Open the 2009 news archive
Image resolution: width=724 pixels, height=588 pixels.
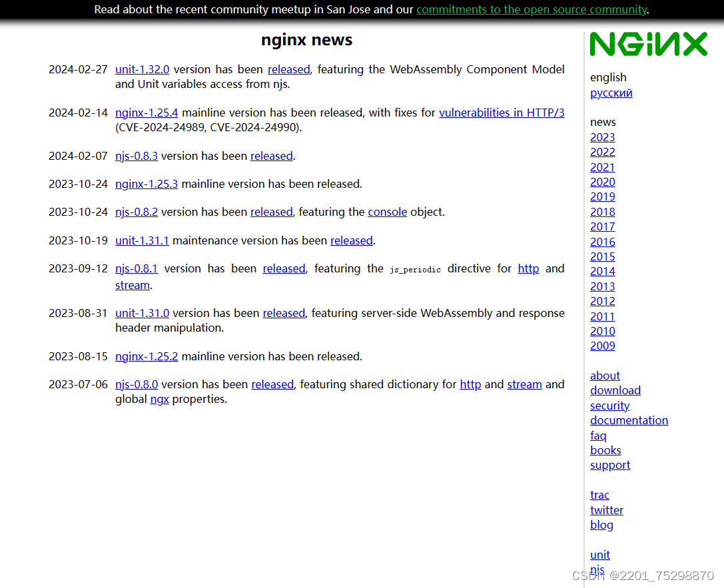click(603, 346)
